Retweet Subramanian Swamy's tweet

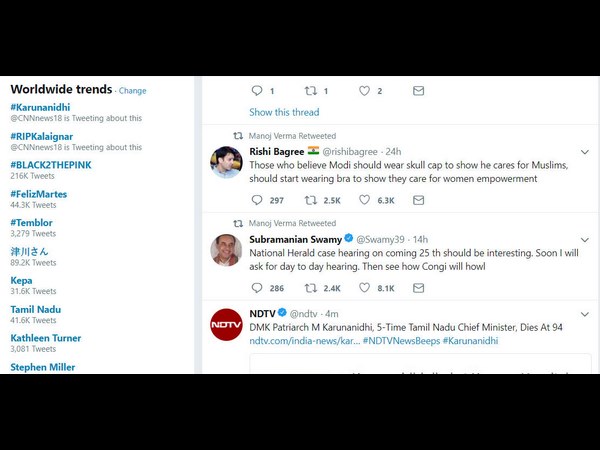pos(310,287)
